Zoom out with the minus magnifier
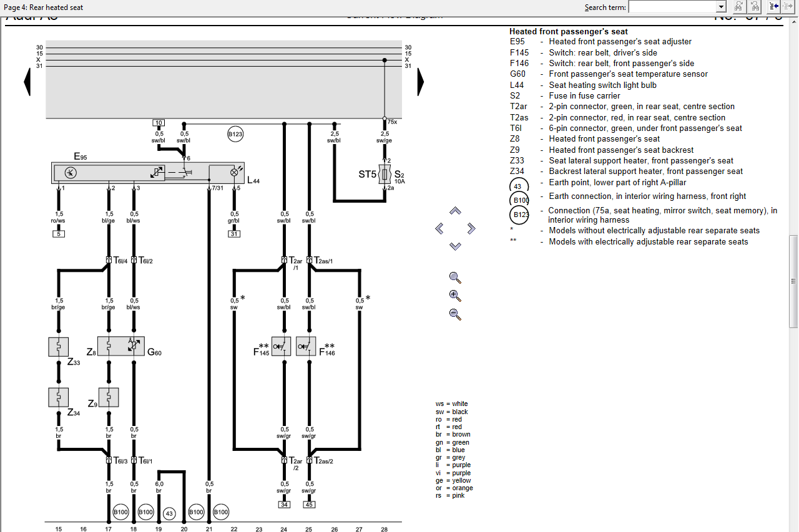 click(455, 314)
